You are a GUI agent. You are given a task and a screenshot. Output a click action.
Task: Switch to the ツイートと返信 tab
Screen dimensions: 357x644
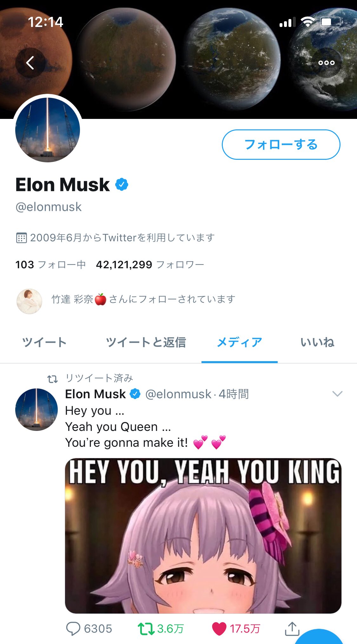point(146,342)
